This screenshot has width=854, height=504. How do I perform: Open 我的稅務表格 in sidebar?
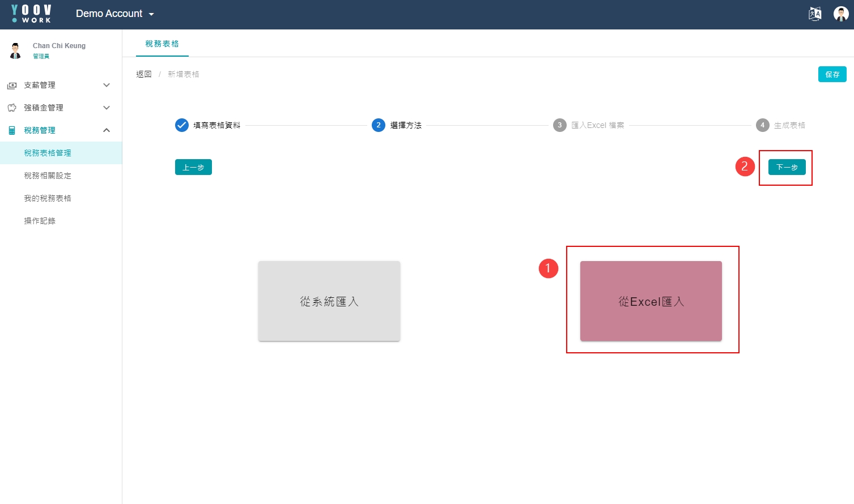[48, 198]
